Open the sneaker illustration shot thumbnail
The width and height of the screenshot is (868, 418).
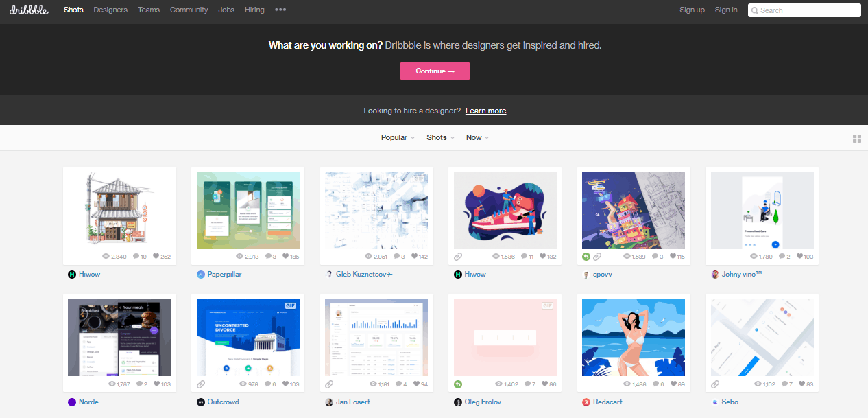pos(505,210)
